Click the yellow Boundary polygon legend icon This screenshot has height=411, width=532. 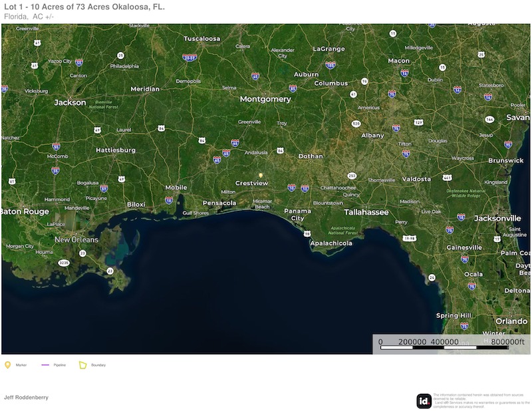tap(83, 364)
